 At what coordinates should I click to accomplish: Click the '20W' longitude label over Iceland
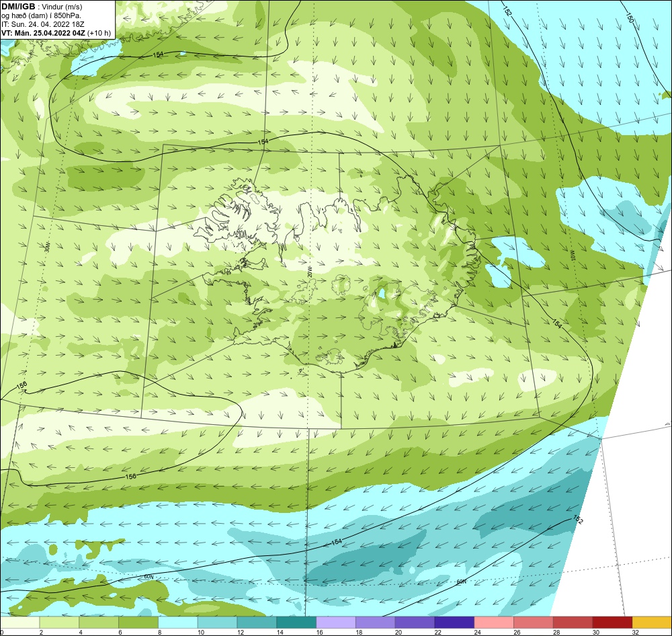point(309,272)
